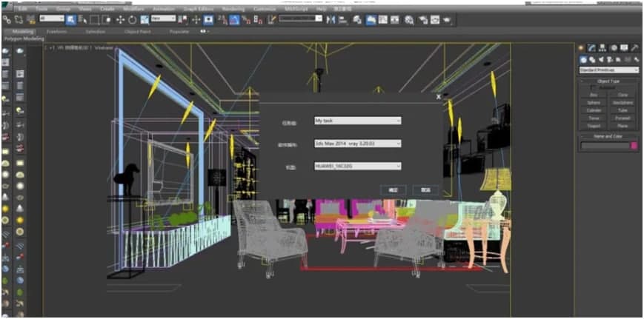Toggle the Window/Crossing selection mode

pyautogui.click(x=107, y=19)
